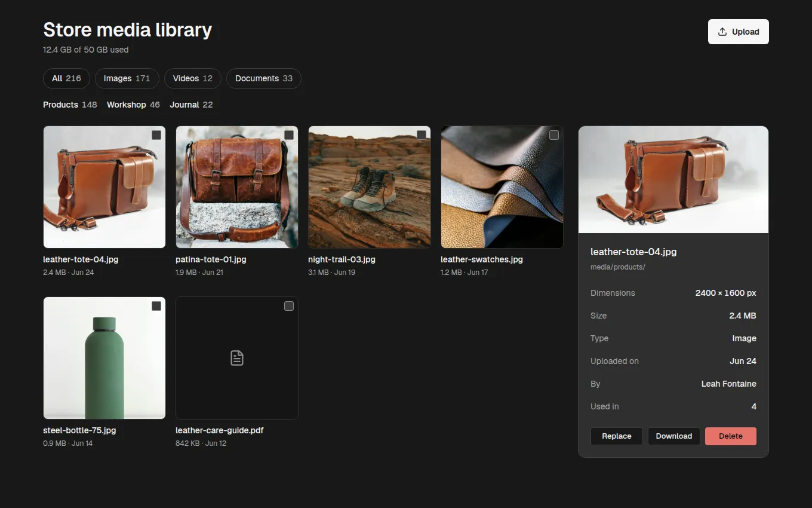
Task: Download the selected leather tote image
Action: pyautogui.click(x=674, y=436)
